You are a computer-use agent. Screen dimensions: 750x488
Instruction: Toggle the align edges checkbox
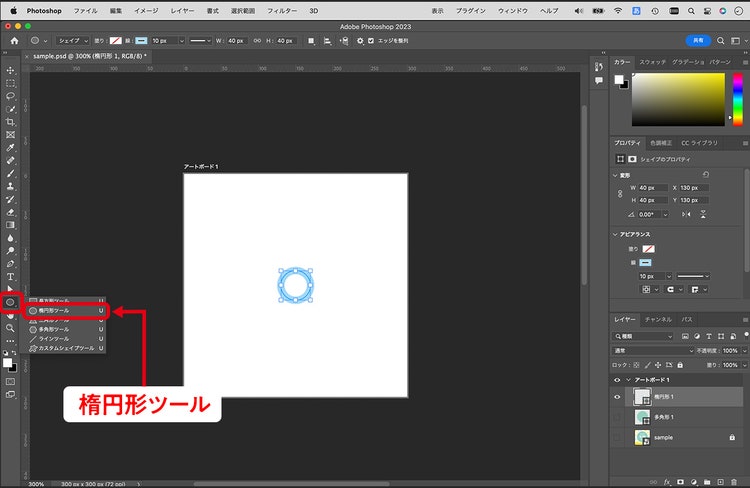tap(371, 41)
